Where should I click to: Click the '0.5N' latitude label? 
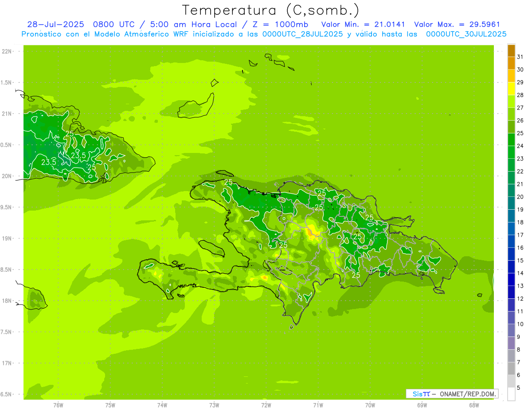coord(6,145)
